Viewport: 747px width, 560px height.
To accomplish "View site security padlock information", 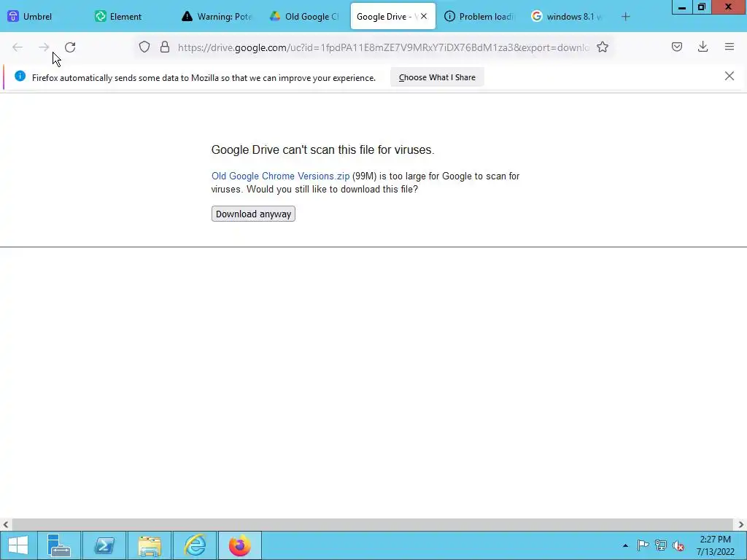I will click(165, 47).
